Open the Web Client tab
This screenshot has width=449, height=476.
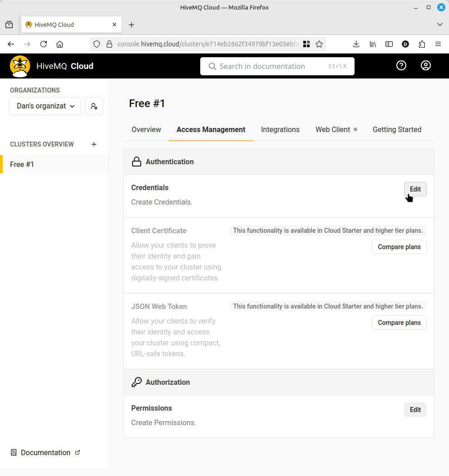[x=333, y=130]
